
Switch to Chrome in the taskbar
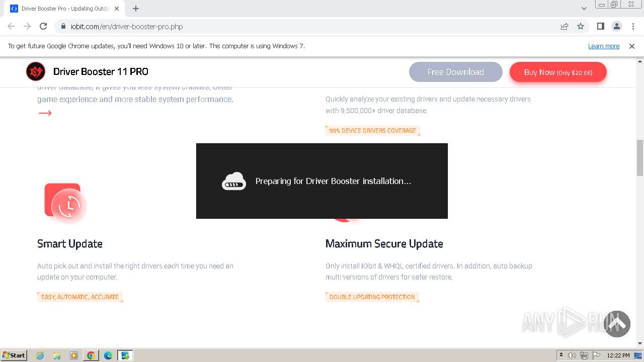pos(91,355)
